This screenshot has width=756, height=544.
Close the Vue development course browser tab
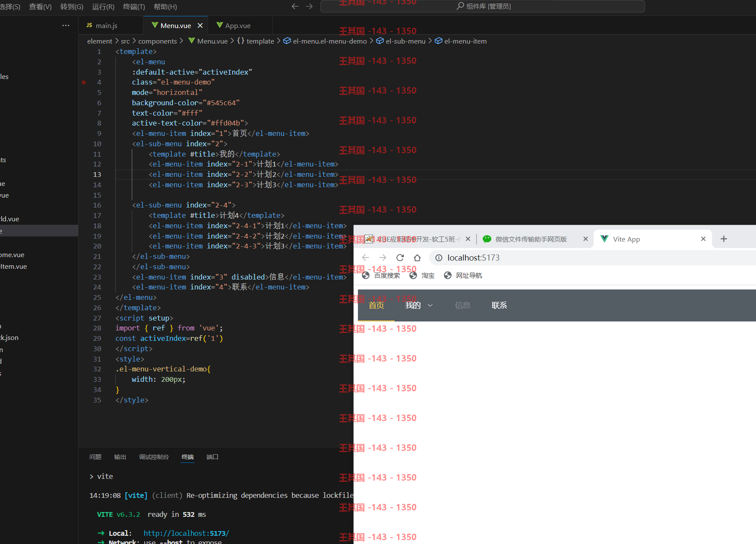point(468,239)
